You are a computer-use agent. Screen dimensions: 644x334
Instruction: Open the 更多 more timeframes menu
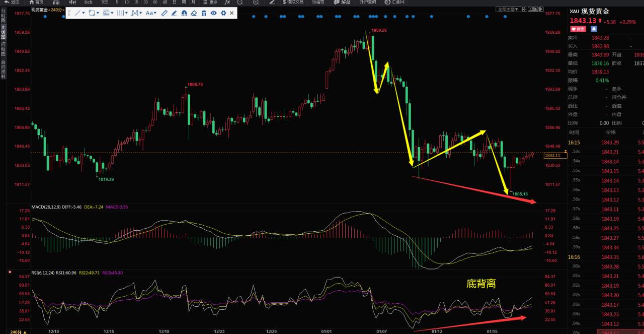[211, 2]
